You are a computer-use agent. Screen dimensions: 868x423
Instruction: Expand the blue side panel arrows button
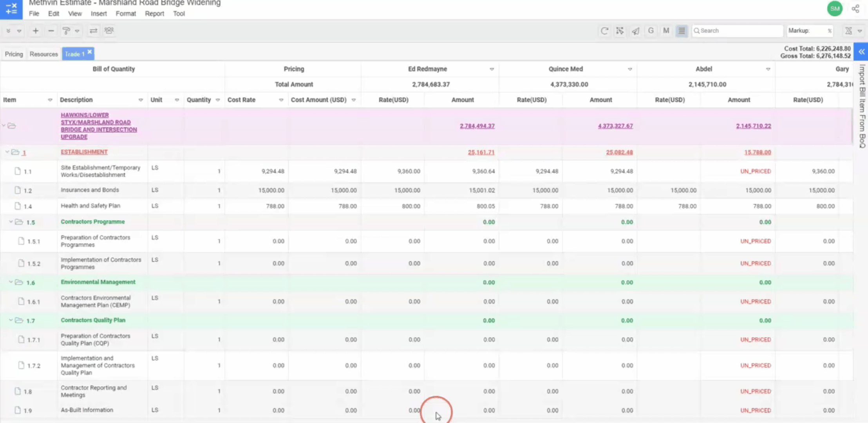click(861, 52)
